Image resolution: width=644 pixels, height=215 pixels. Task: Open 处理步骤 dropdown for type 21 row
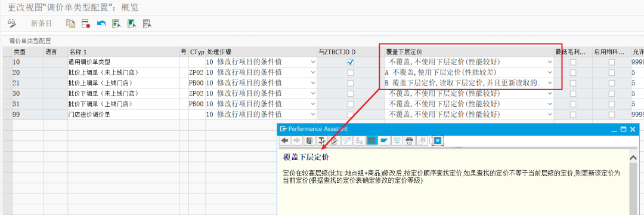click(x=313, y=83)
